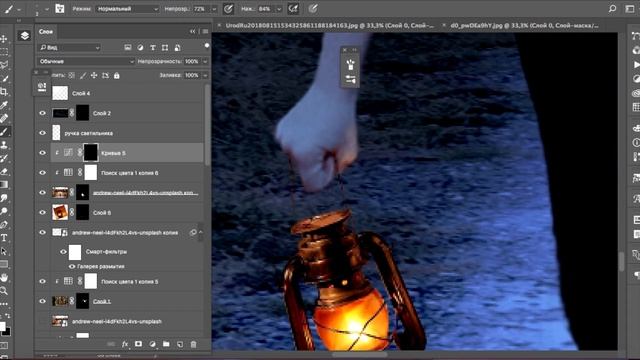Click the Layers panel vertical scrollbar
Screen dimensions: 640x360
207,124
